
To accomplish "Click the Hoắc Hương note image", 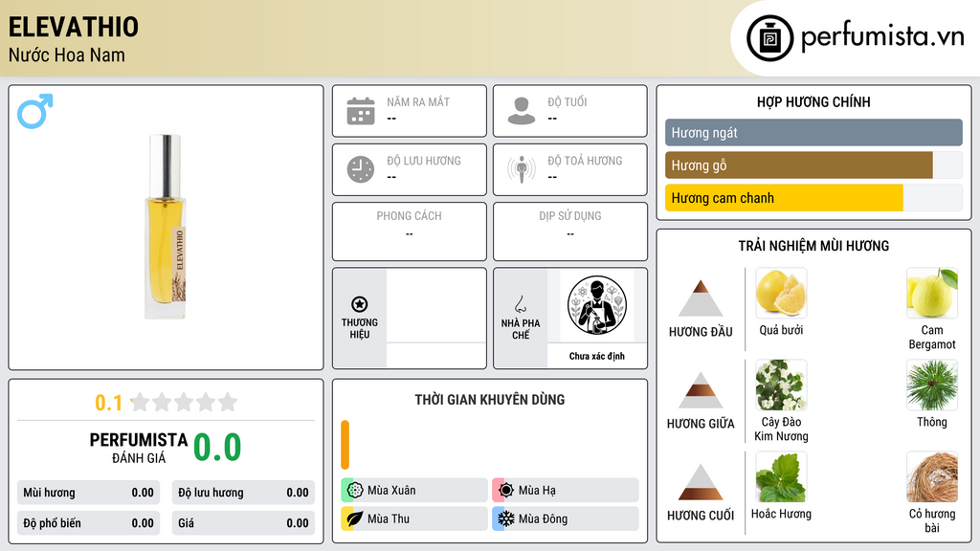I will coord(781,476).
